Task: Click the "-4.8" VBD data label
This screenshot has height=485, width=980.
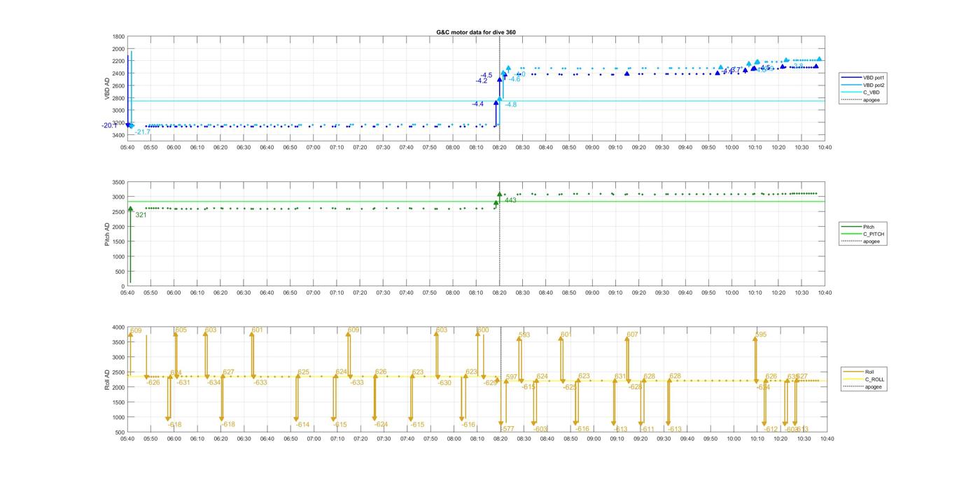Action: [x=511, y=105]
